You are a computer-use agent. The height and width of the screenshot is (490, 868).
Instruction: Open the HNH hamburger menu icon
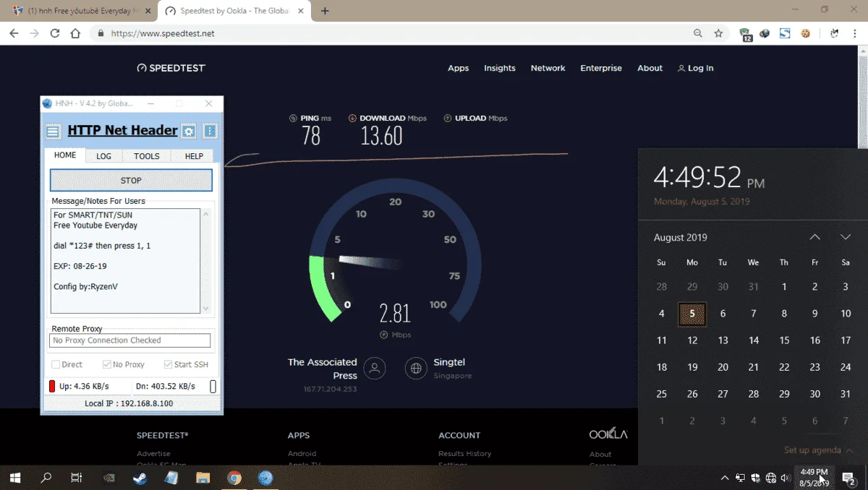pos(53,132)
